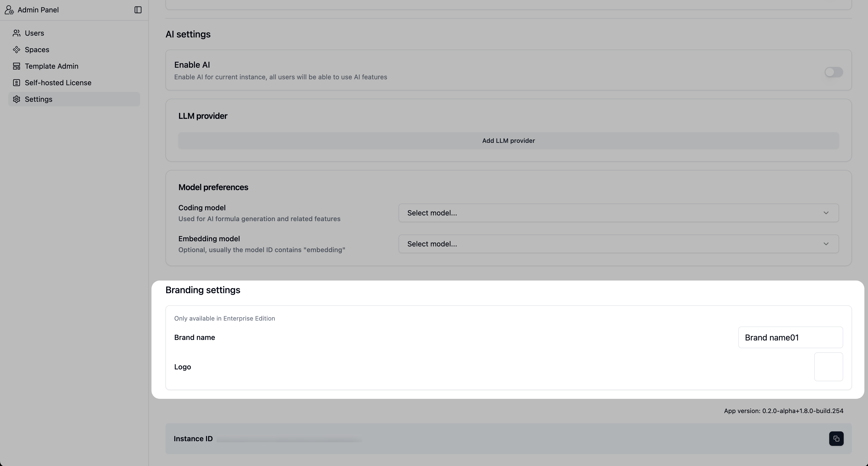Click the Coding model chevron arrow
868x466 pixels.
pos(826,213)
